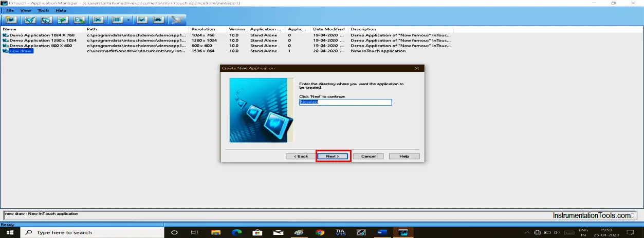
Task: Sort list by Date Modified column header
Action: coord(329,29)
